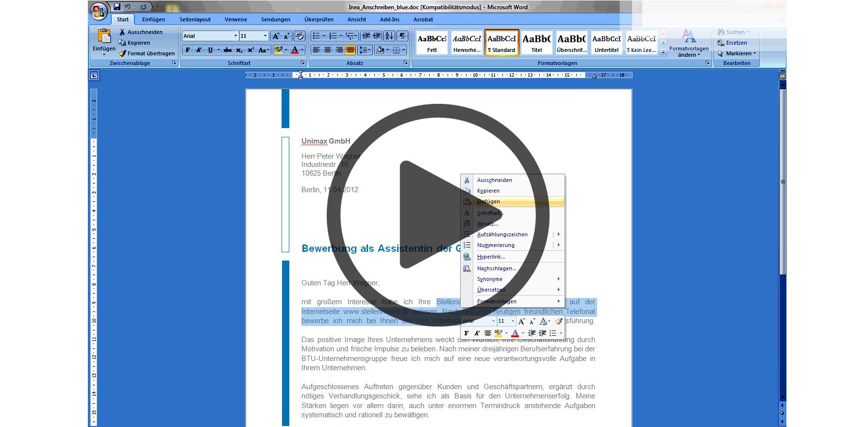Switch to the Seitenlayout ribbon tab
Viewport: 868px width, 427px height.
(x=195, y=19)
